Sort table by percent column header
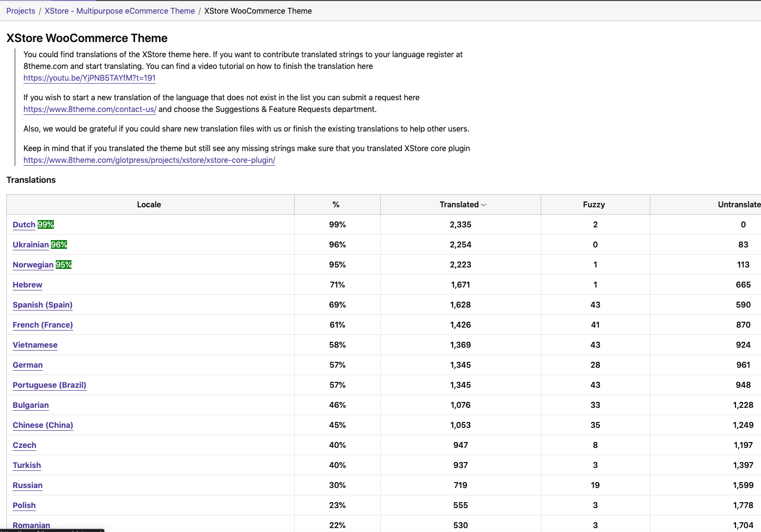Screen dimensions: 761x532 [x=336, y=204]
